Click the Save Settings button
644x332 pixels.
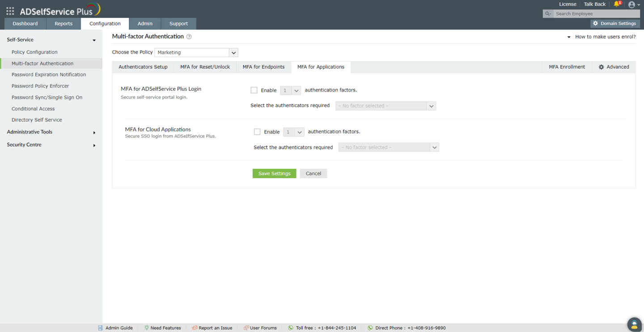pos(275,173)
